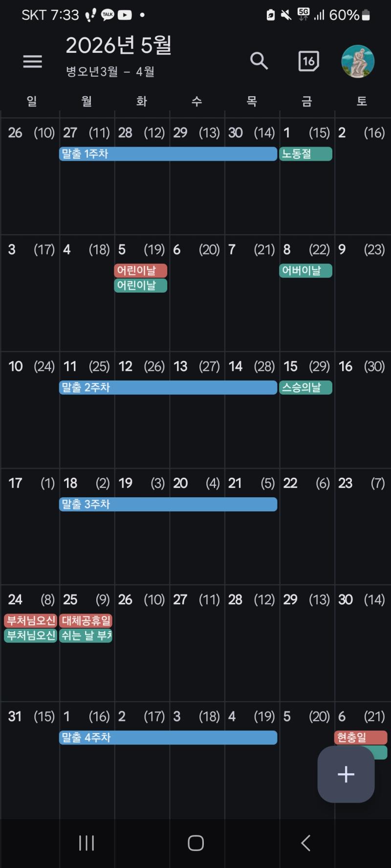This screenshot has height=868, width=391.
Task: Select date May 20 cell
Action: (x=197, y=526)
